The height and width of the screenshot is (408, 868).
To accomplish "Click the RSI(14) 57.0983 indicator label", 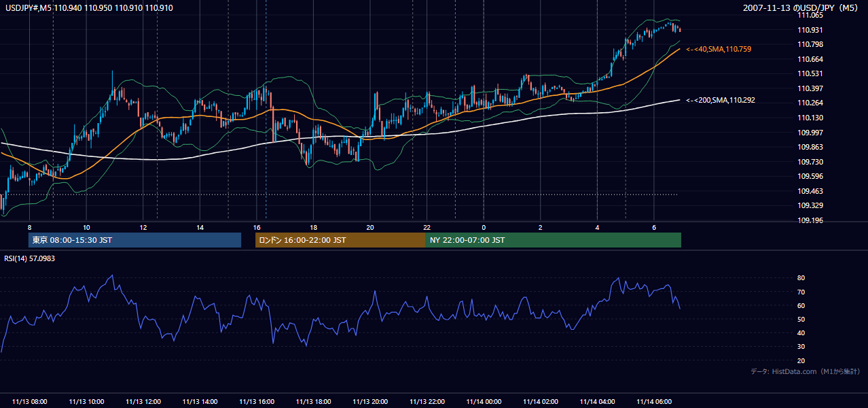I will point(29,258).
